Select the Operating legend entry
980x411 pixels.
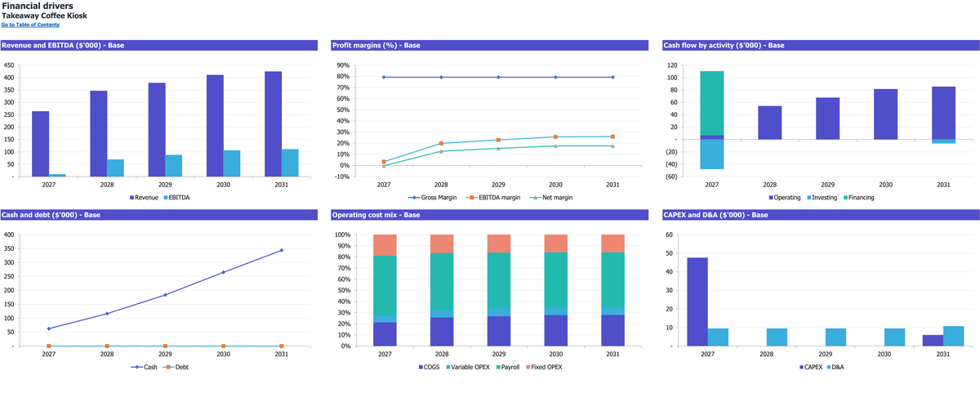(784, 198)
